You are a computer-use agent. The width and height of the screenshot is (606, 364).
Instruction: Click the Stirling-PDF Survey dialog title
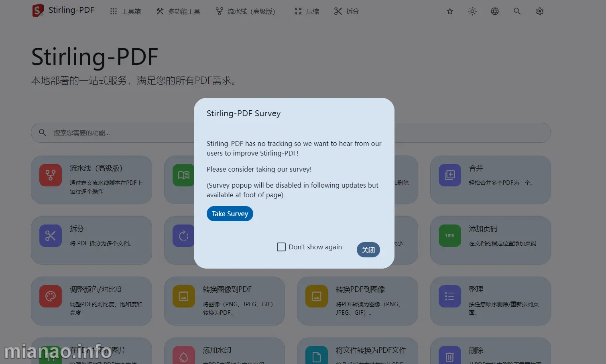point(244,113)
